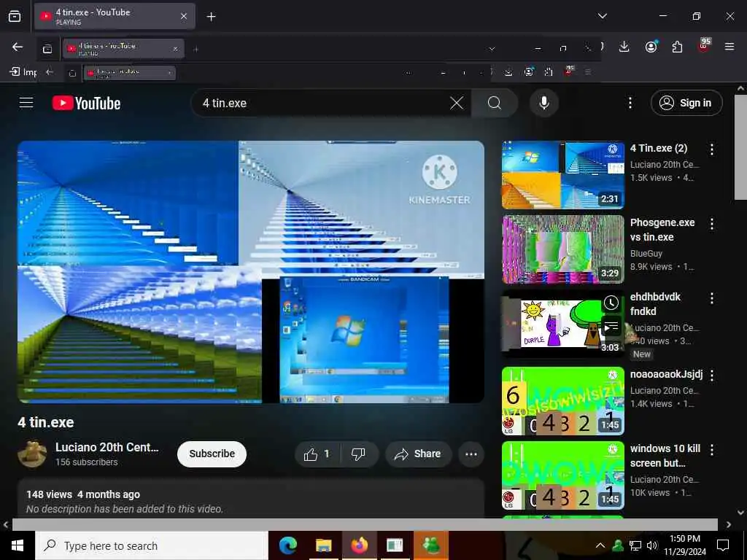Open more actions ellipsis under video

[471, 454]
